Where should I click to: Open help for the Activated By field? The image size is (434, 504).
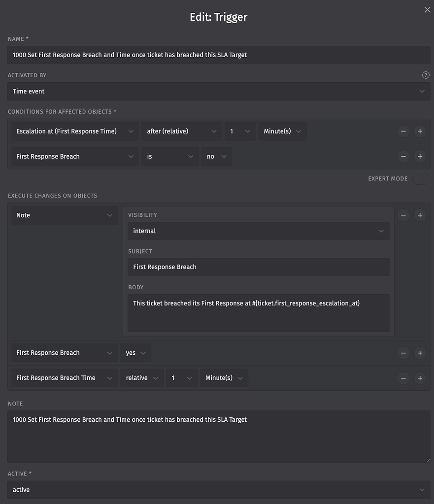pos(426,75)
